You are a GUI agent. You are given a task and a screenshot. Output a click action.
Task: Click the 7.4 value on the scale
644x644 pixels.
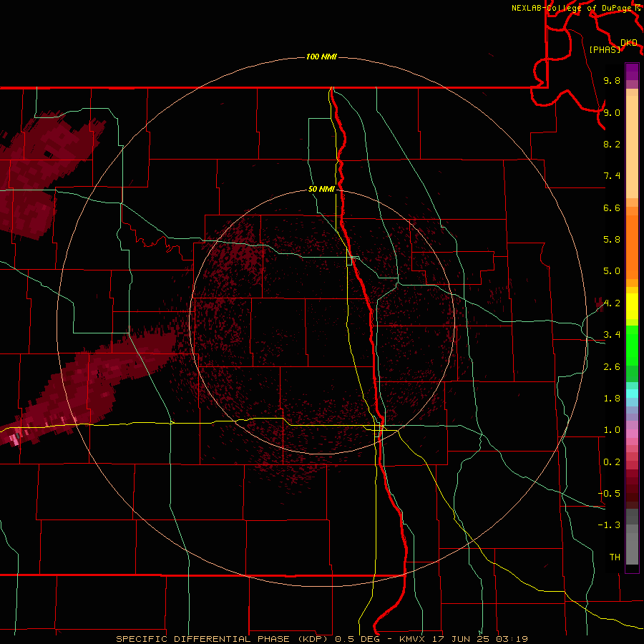pyautogui.click(x=612, y=176)
